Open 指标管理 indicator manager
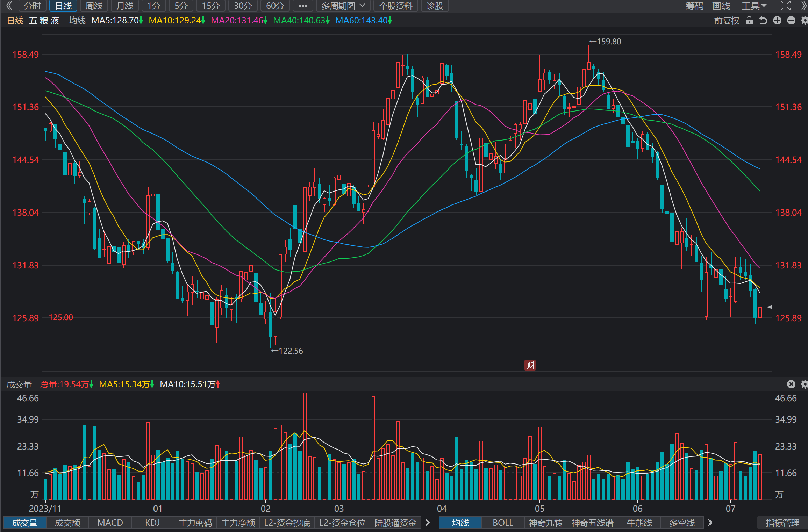 [782, 523]
